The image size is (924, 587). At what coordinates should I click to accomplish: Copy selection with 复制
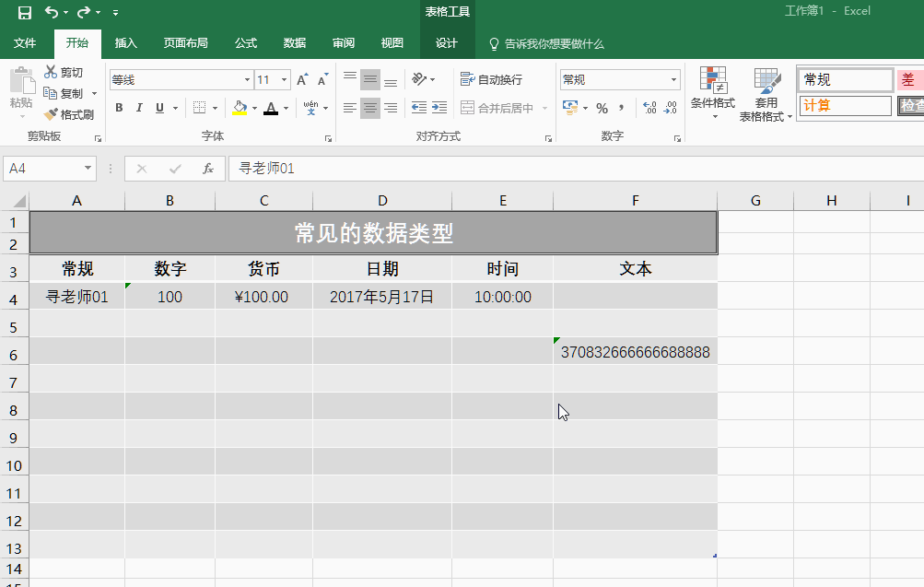coord(64,93)
